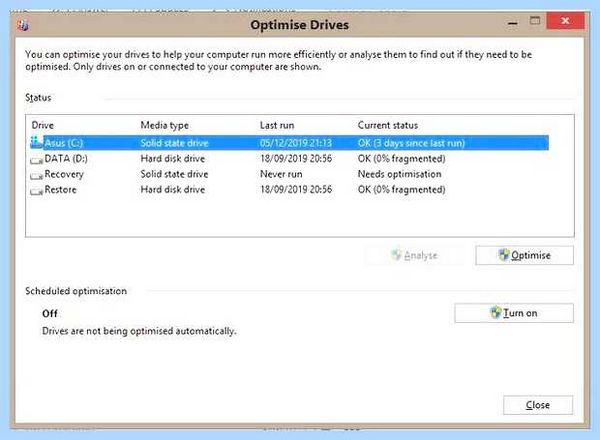Click 'Hard disk drive' in Restore row
600x440 pixels.
point(173,189)
